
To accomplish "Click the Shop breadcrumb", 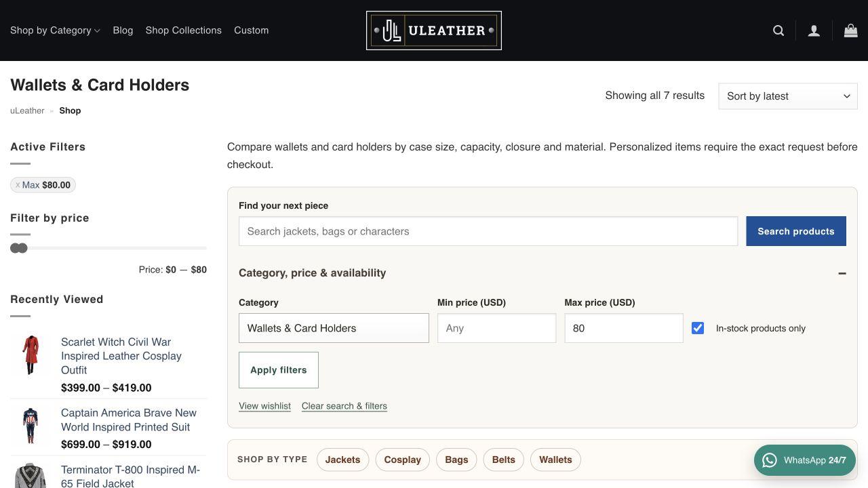I will [x=70, y=110].
